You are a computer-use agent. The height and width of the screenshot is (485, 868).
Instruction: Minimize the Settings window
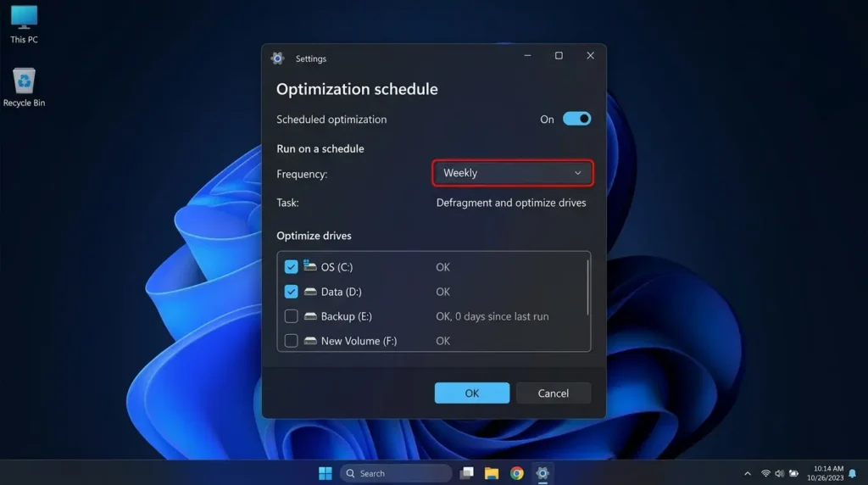point(527,55)
